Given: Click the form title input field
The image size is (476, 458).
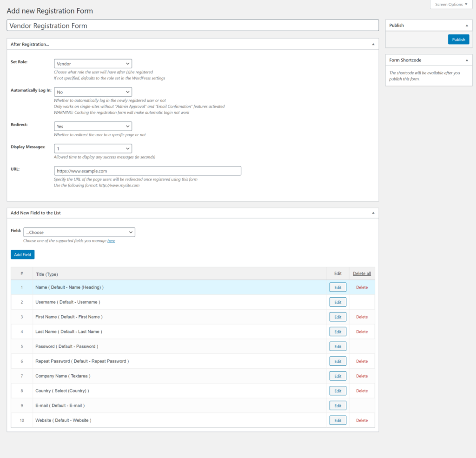Looking at the screenshot, I should pos(193,26).
